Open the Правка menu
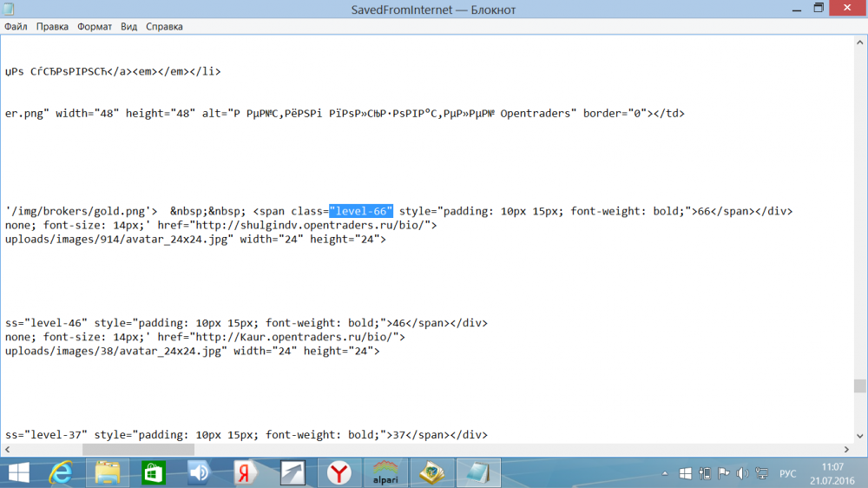The width and height of the screenshot is (868, 488). [52, 27]
